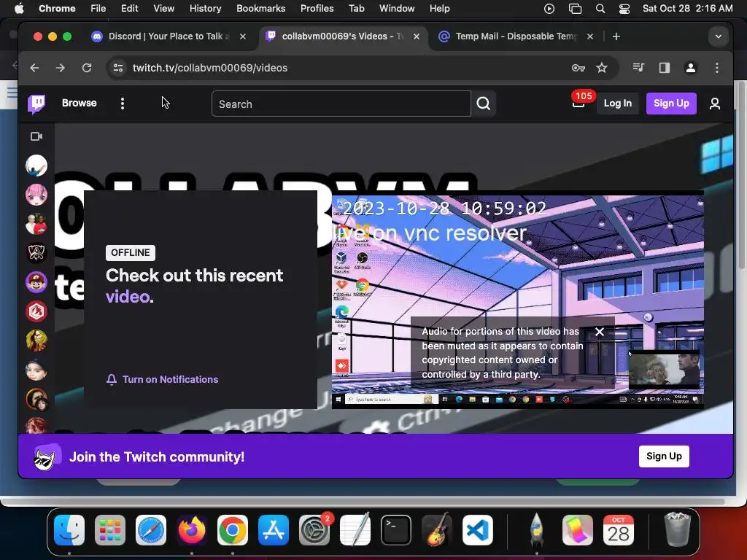Open Firefox from the Dock

tap(192, 529)
